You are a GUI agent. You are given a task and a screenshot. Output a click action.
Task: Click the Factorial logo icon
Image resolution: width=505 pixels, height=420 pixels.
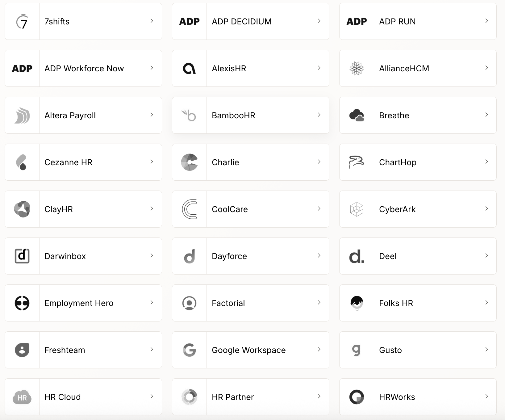189,303
